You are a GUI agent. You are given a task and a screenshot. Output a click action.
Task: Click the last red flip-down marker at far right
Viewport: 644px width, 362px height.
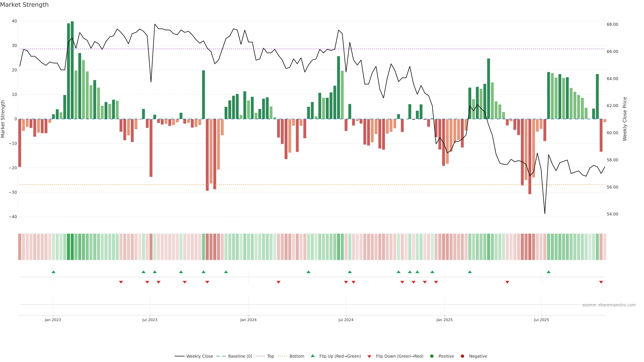[x=601, y=282]
